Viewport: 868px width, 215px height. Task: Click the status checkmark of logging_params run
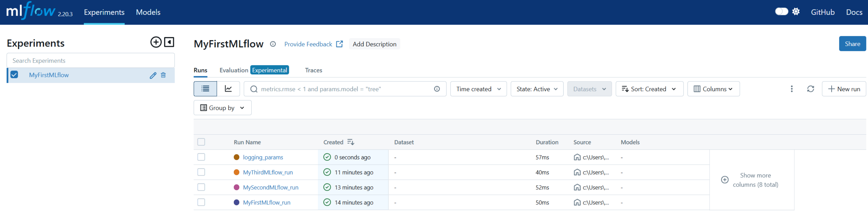[327, 157]
